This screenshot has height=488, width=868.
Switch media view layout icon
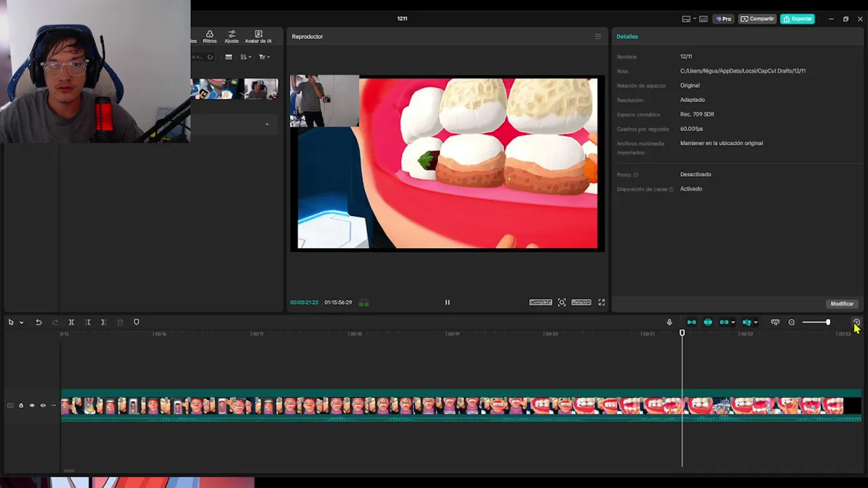(x=229, y=57)
